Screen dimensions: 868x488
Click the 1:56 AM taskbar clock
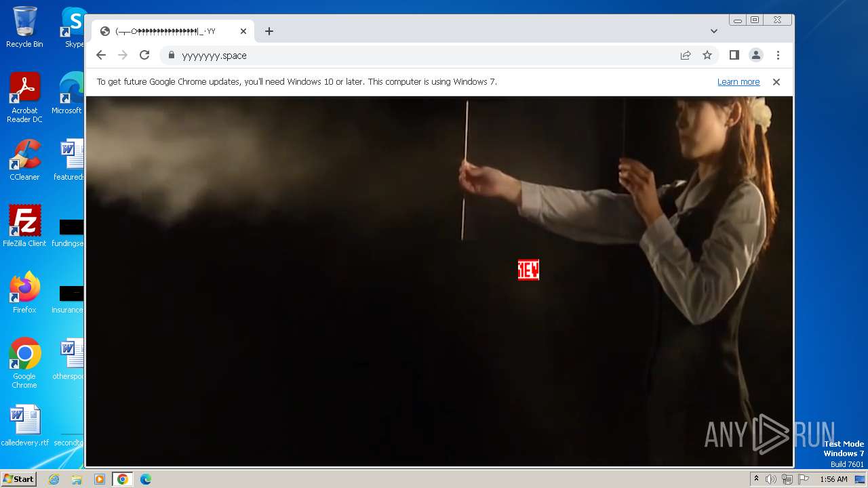click(x=833, y=479)
